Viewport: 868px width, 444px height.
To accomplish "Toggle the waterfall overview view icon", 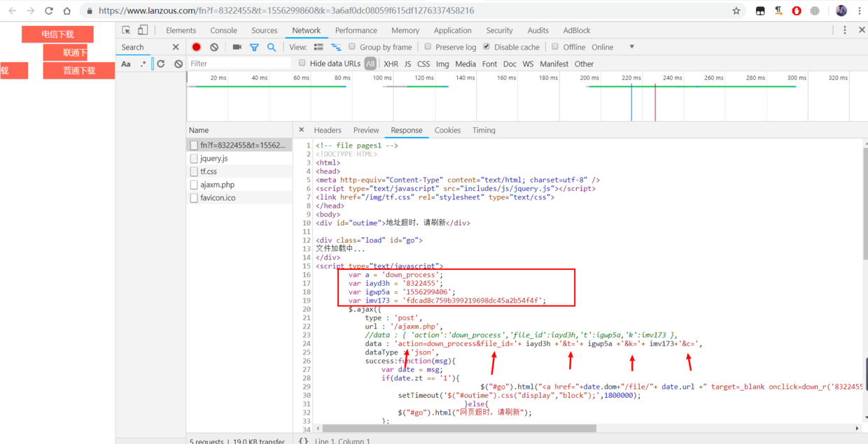I will tap(336, 47).
